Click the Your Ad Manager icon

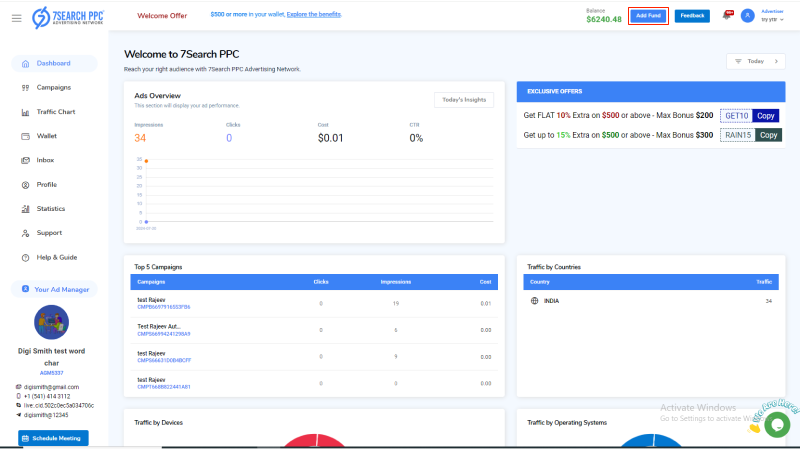26,289
